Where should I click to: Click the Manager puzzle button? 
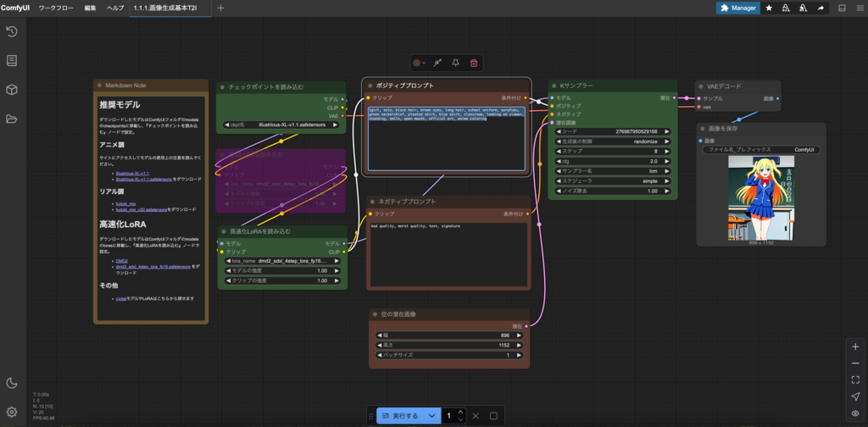(738, 8)
